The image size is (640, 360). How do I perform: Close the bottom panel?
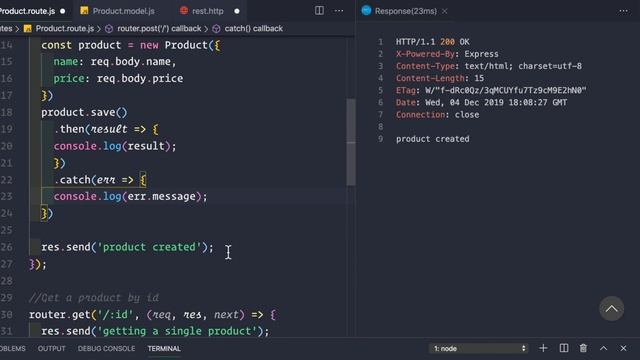click(623, 348)
